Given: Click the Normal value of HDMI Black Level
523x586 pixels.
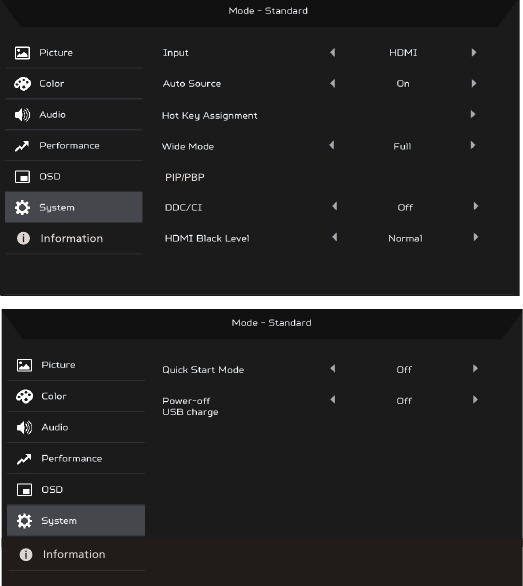Looking at the screenshot, I should pyautogui.click(x=405, y=238).
